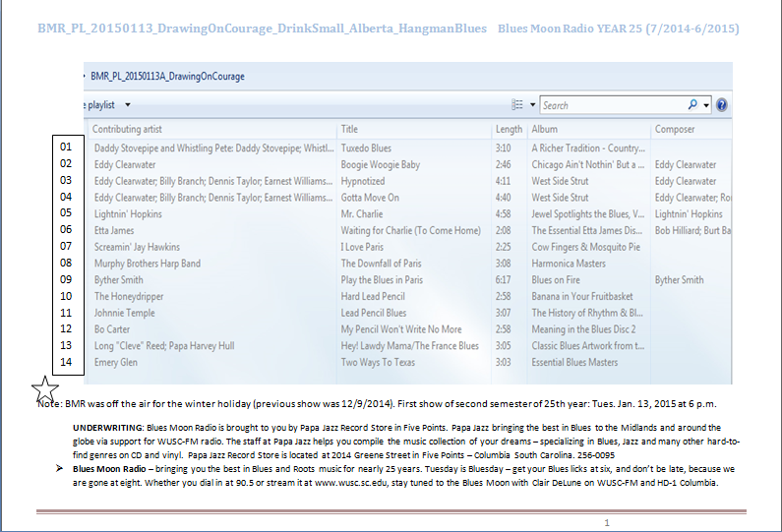Viewport: 782px width, 532px height.
Task: Open the search options dropdown arrow
Action: point(706,105)
